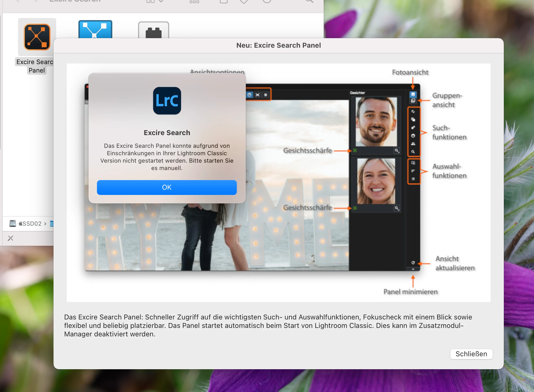Open the Finder view switcher dropdown
The image size is (534, 392).
155,1
